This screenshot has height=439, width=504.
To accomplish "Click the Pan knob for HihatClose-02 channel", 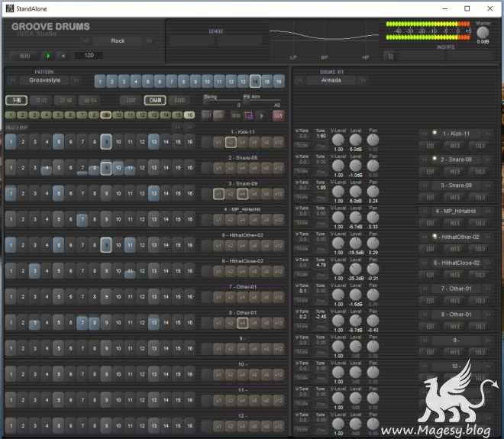I will click(373, 269).
